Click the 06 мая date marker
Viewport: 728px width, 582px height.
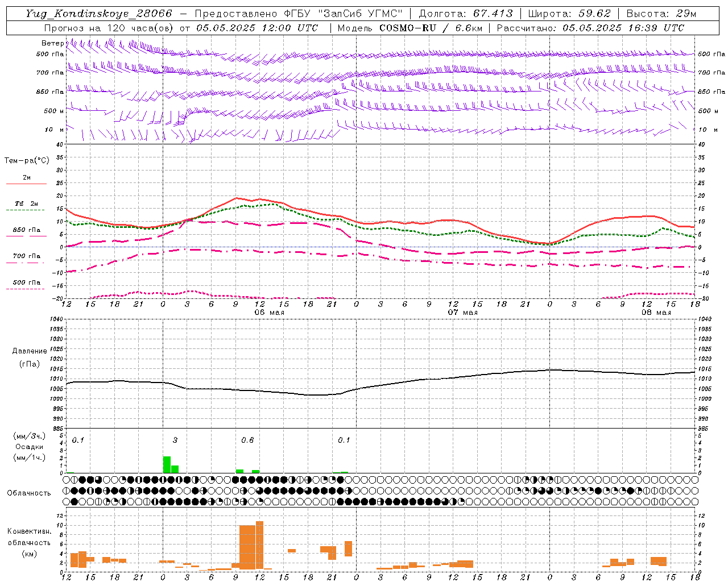[x=270, y=313]
